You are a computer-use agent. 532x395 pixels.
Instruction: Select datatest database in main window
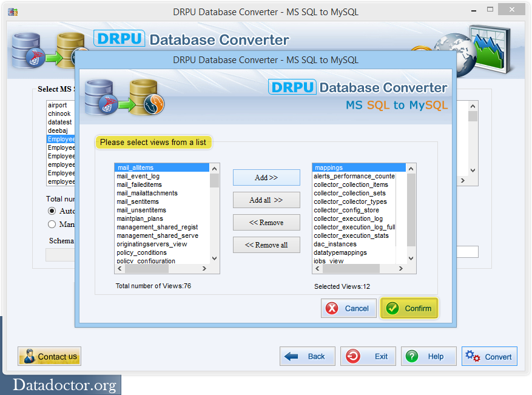[61, 122]
